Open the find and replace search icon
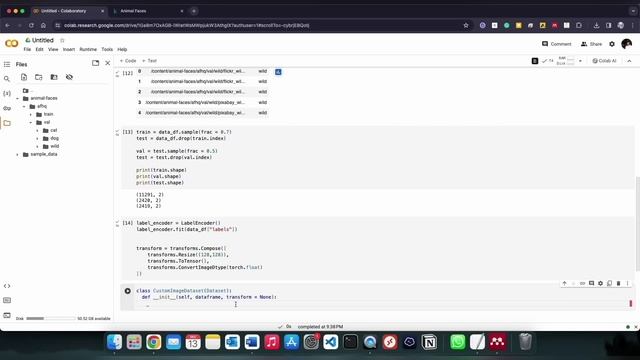Viewport: 640px width, 360px height. click(x=7, y=79)
